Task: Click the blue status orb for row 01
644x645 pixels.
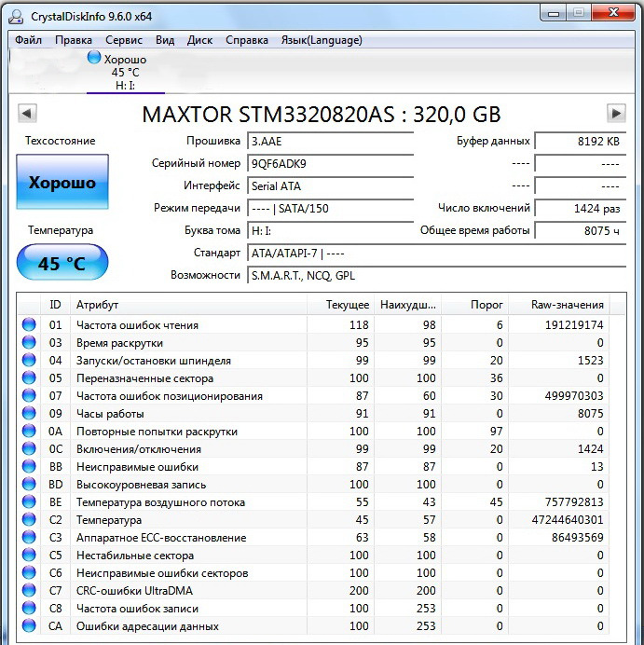Action: pos(29,325)
